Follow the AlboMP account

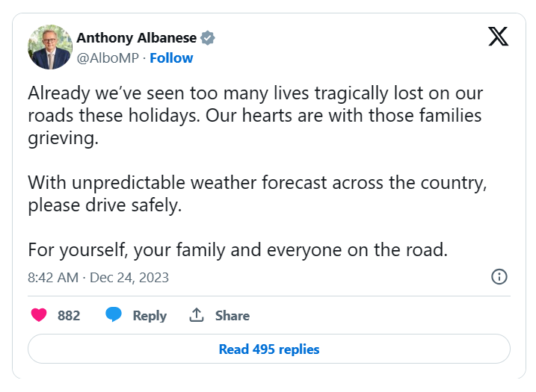(171, 57)
